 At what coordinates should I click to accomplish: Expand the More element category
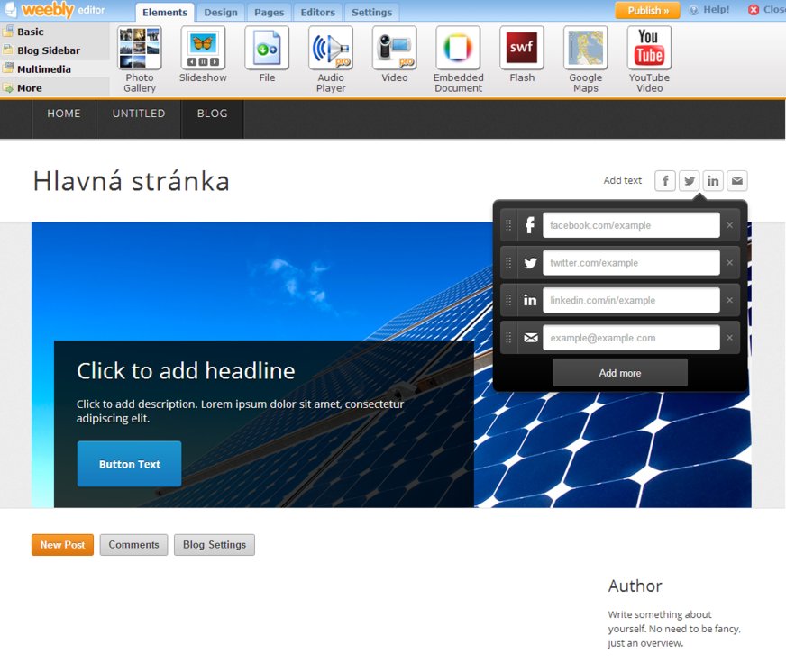29,88
